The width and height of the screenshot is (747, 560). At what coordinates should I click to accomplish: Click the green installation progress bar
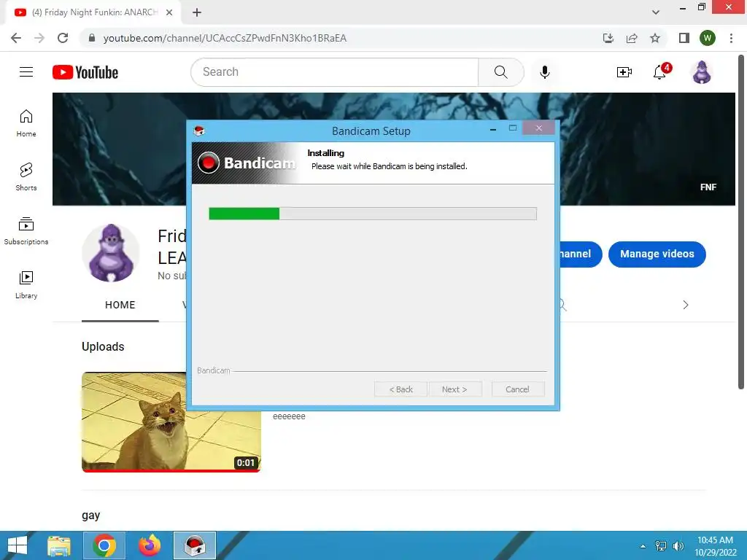(373, 214)
